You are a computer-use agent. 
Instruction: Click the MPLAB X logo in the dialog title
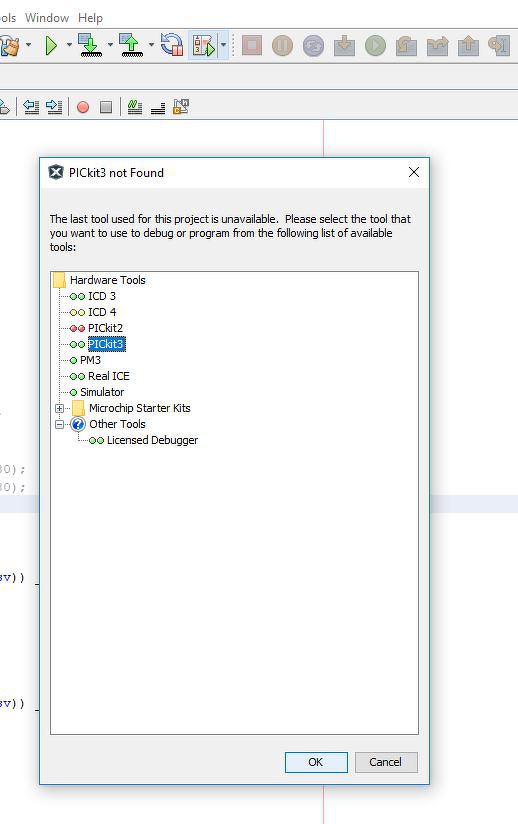tap(56, 172)
